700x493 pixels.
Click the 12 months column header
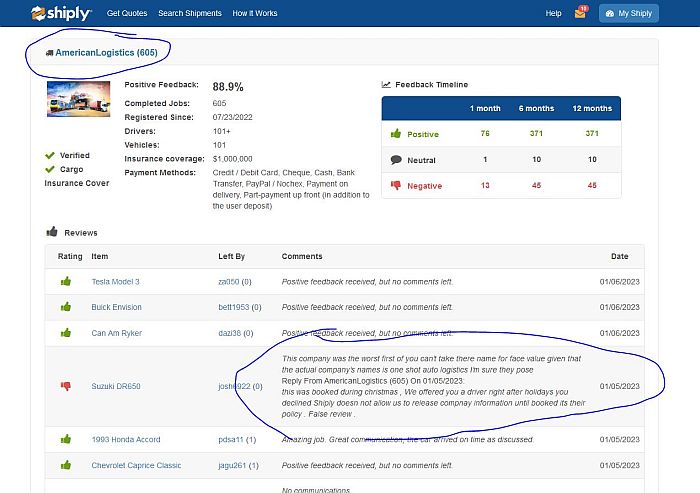(592, 109)
